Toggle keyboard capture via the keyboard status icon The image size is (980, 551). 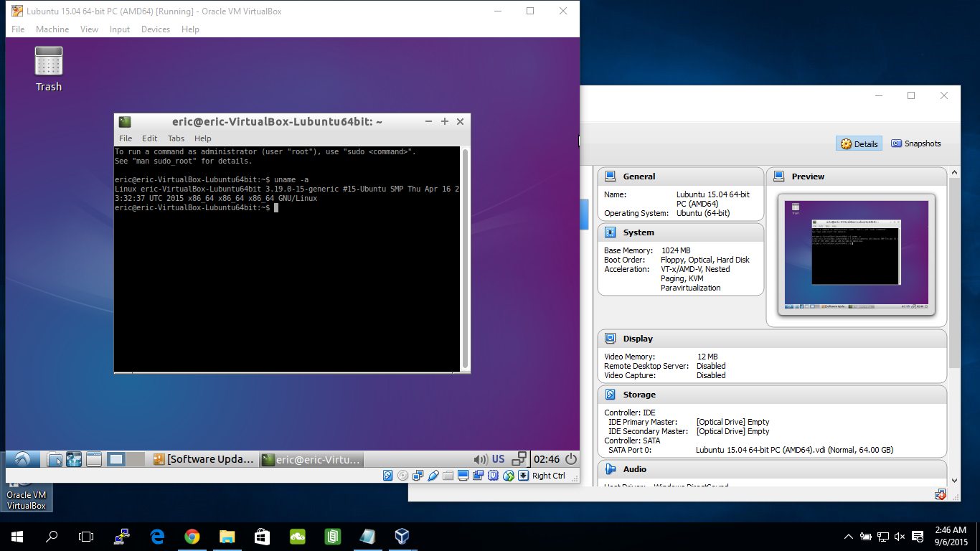click(521, 475)
